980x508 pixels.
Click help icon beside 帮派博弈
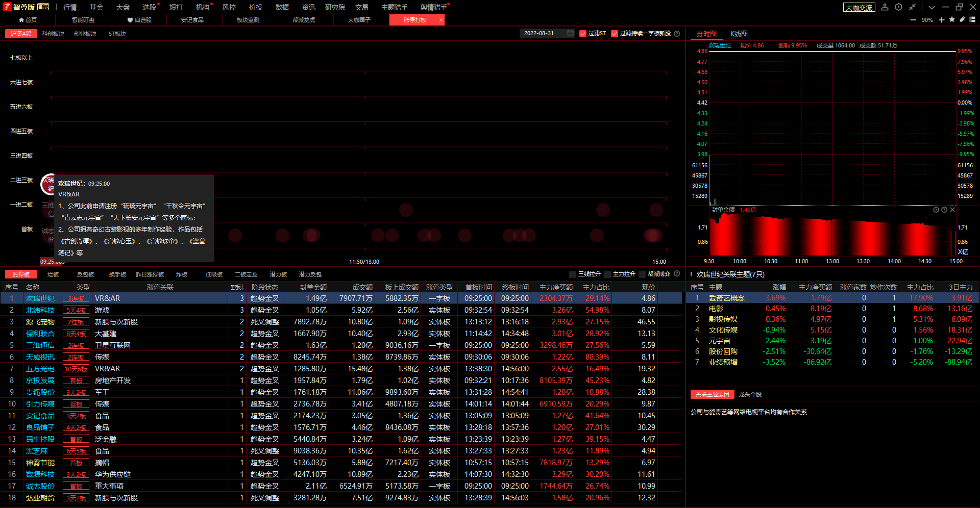(677, 274)
